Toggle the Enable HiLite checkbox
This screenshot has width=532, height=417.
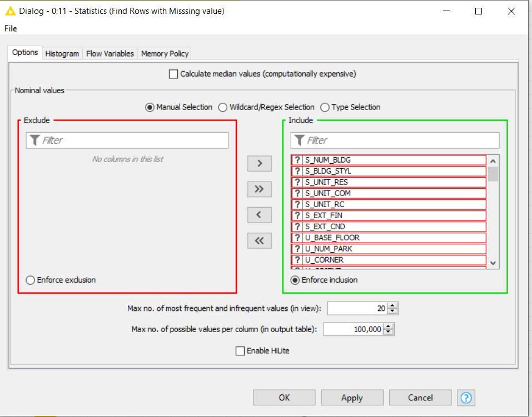(x=240, y=351)
